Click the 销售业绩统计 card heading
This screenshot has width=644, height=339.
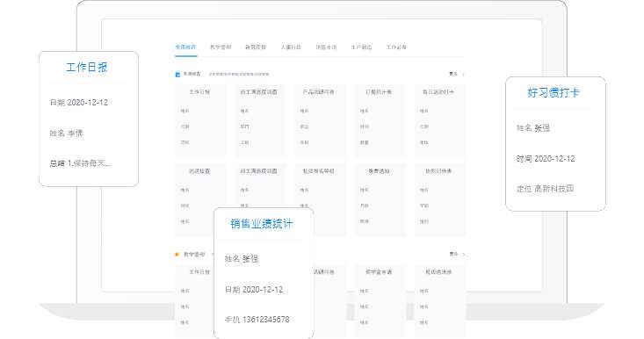click(x=262, y=224)
